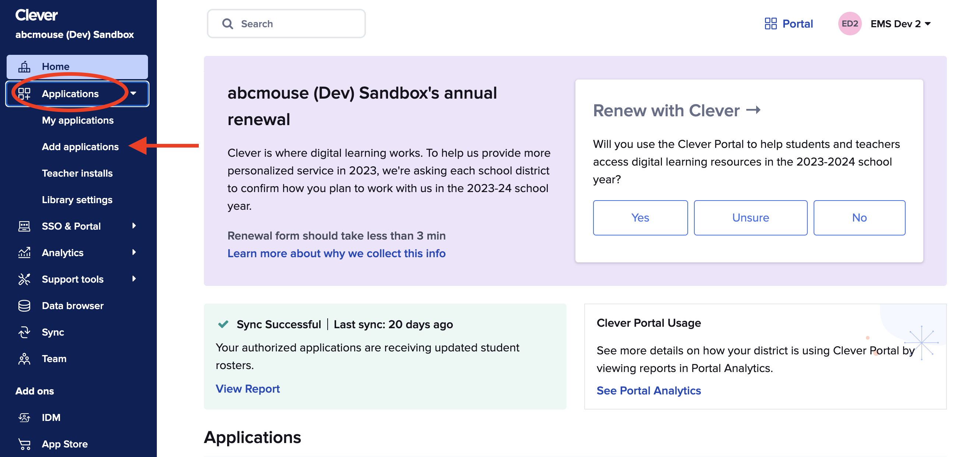The width and height of the screenshot is (980, 457).
Task: Click the Add ons section label
Action: pos(35,391)
